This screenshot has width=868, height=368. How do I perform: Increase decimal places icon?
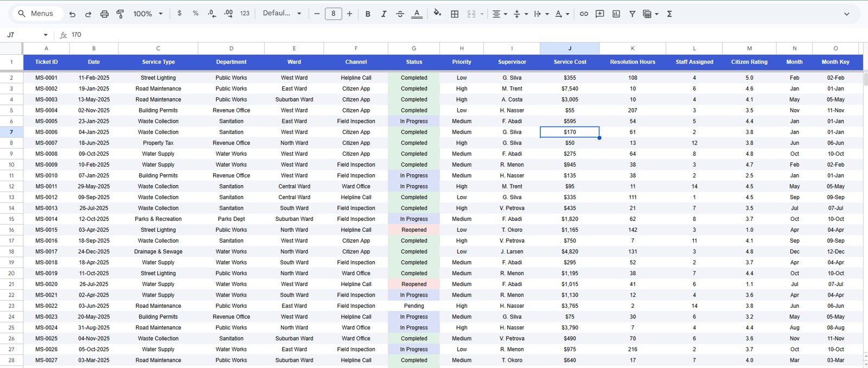pyautogui.click(x=228, y=14)
